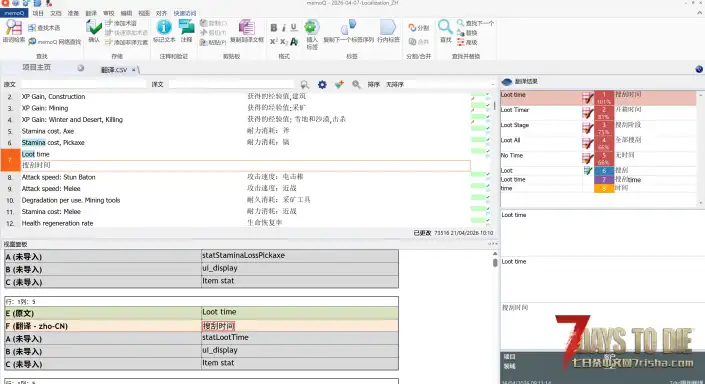Image resolution: width=705 pixels, height=384 pixels.
Task: Select segment 'Attack speed: Stun Baton'
Action: tap(58, 177)
